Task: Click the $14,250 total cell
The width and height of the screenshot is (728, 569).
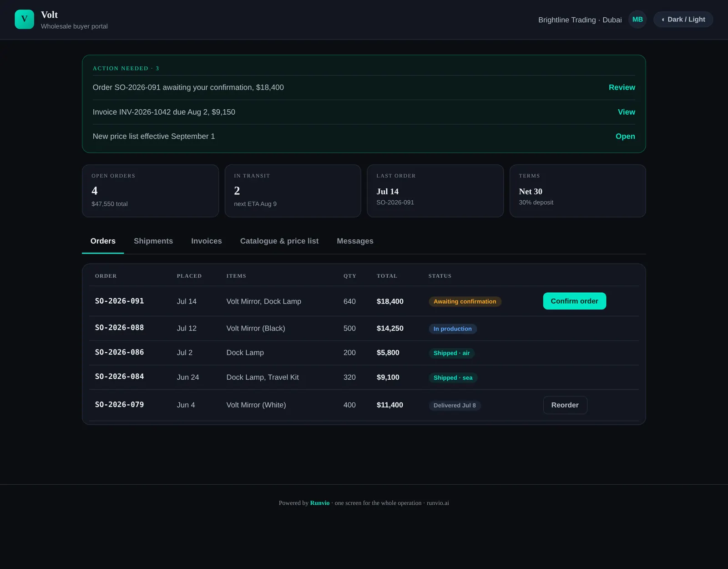Action: point(390,329)
